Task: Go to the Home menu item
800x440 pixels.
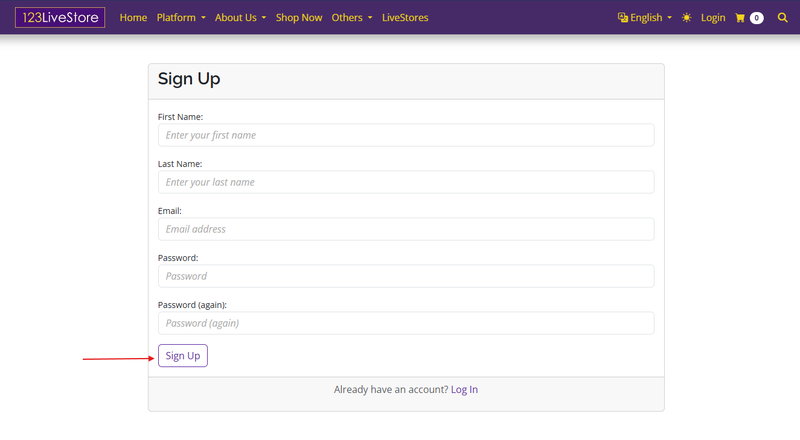Action: coord(133,18)
